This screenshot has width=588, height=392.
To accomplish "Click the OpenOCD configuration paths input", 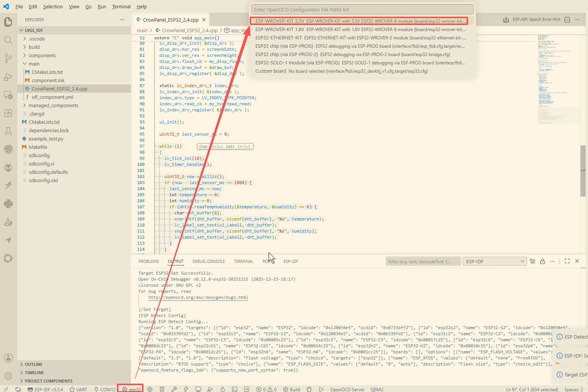I will [362, 9].
